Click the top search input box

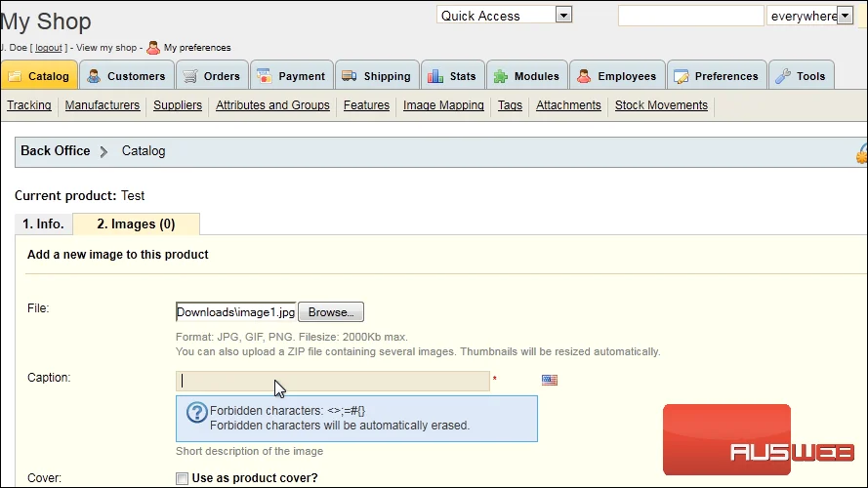pos(691,16)
